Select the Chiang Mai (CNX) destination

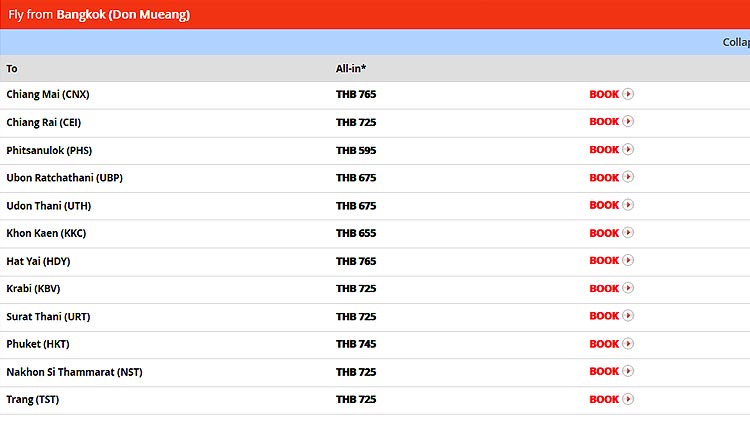(x=48, y=94)
